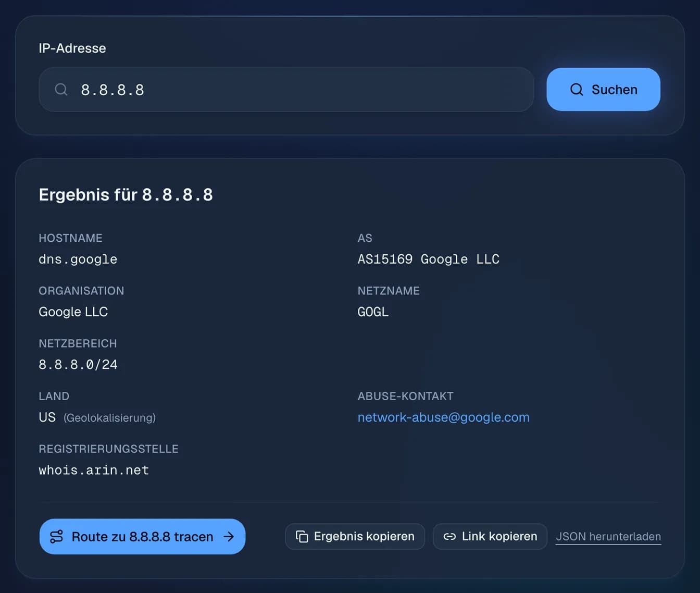Select netzbereich value 8.8.8.0/24
The image size is (700, 593).
click(78, 365)
